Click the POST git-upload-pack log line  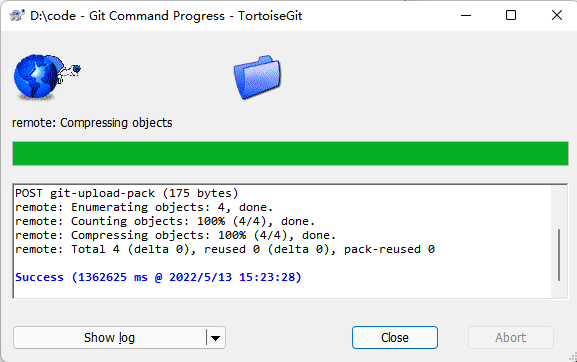coord(127,193)
